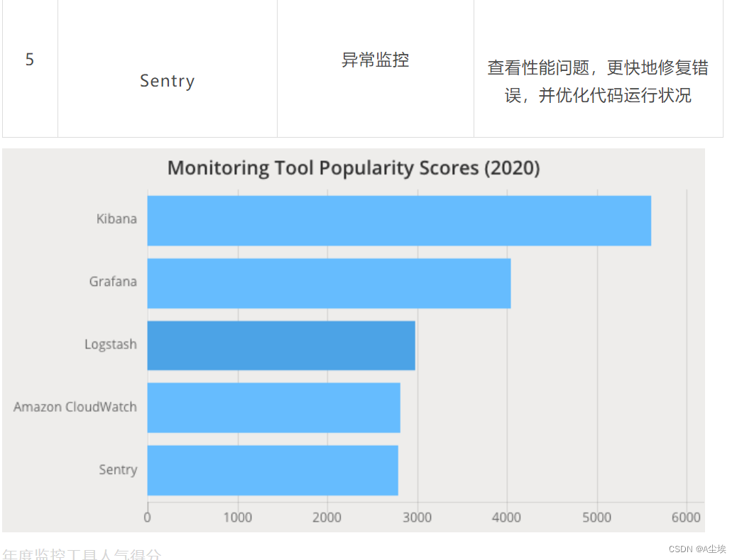Click the 'Sentry' chart axis label
The width and height of the screenshot is (737, 560).
[118, 470]
